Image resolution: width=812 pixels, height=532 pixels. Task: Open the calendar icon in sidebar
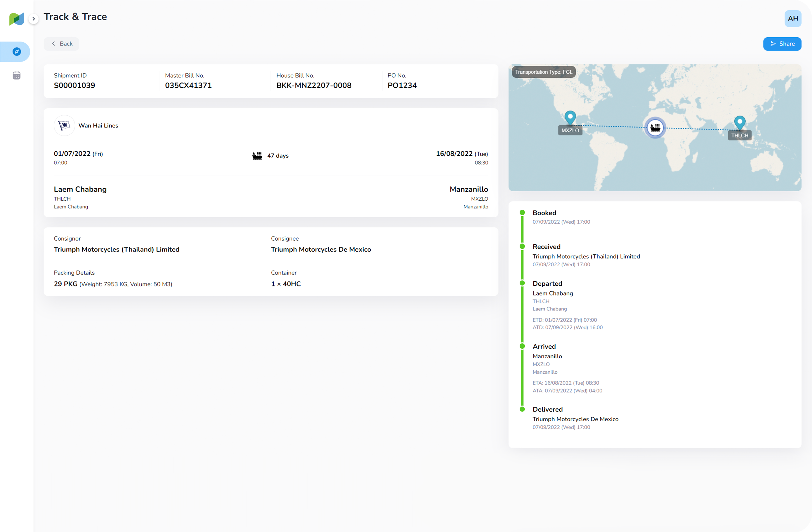coord(16,75)
